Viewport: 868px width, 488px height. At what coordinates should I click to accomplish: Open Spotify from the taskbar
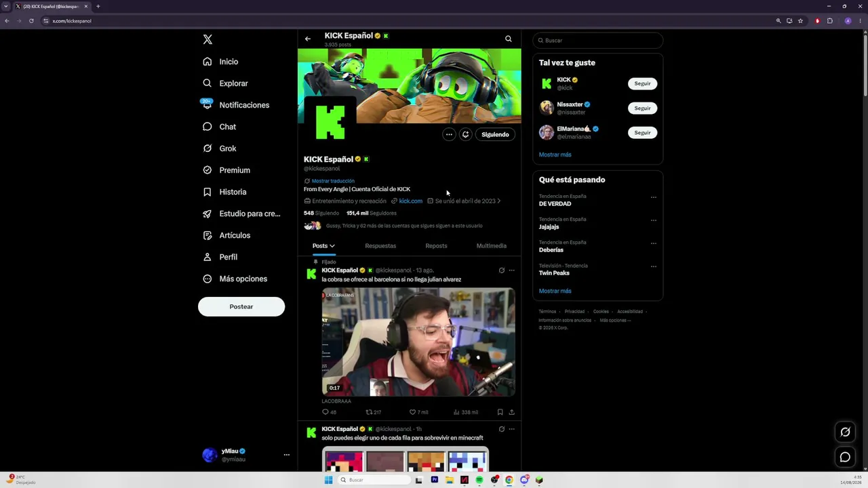click(479, 480)
